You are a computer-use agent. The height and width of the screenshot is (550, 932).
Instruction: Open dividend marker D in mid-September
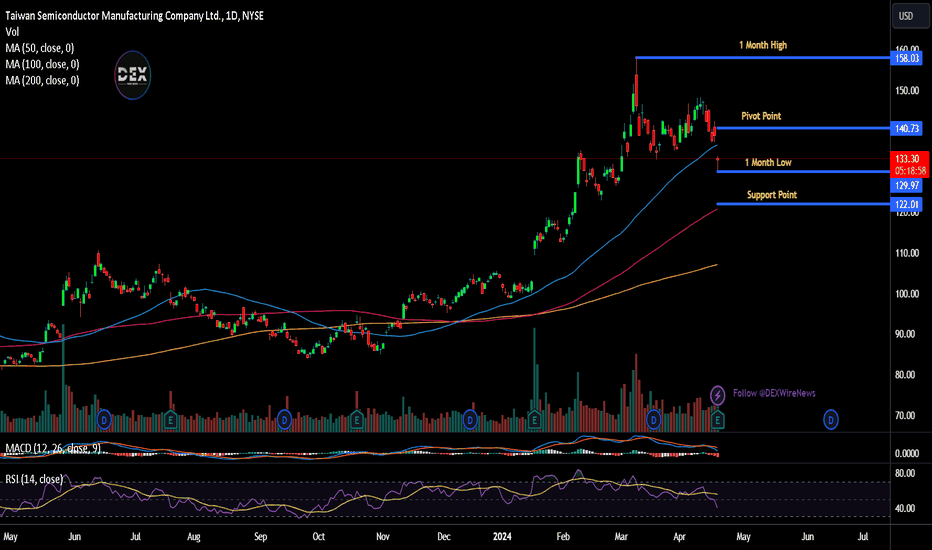pos(284,420)
